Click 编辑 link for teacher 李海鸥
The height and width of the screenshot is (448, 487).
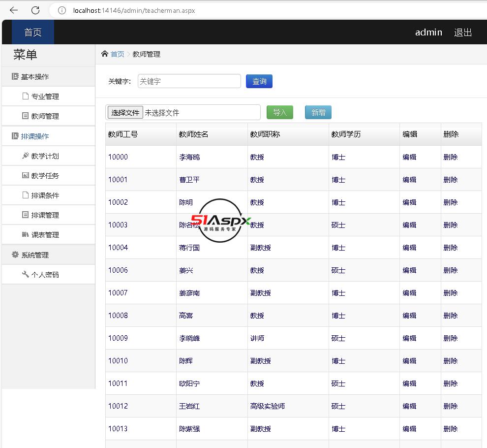[x=409, y=157]
